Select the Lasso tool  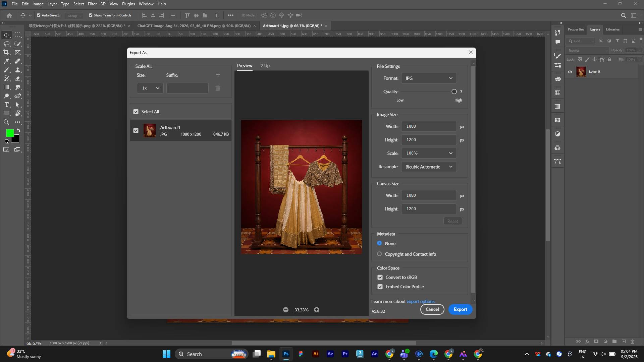6,44
